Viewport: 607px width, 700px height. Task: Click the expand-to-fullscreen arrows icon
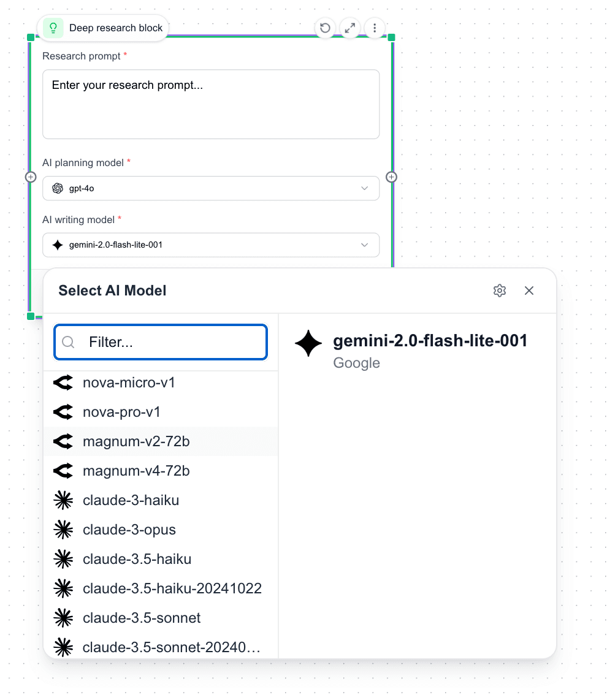pyautogui.click(x=349, y=28)
